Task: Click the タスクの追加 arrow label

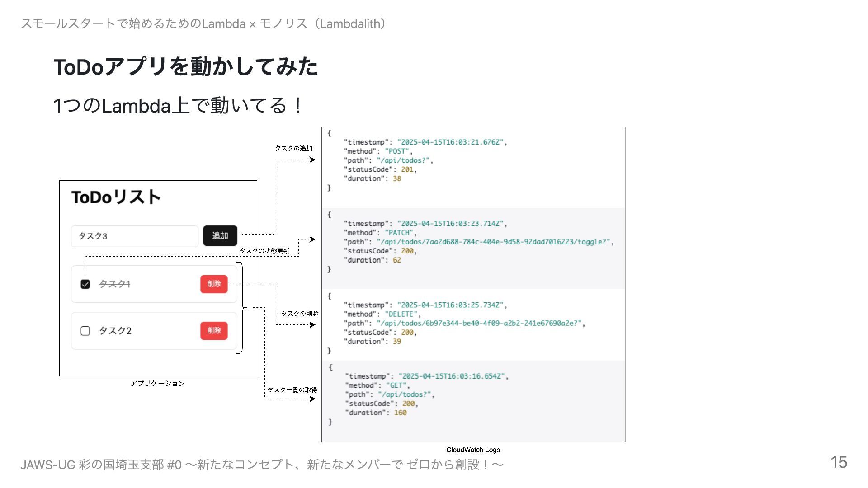Action: pos(293,148)
